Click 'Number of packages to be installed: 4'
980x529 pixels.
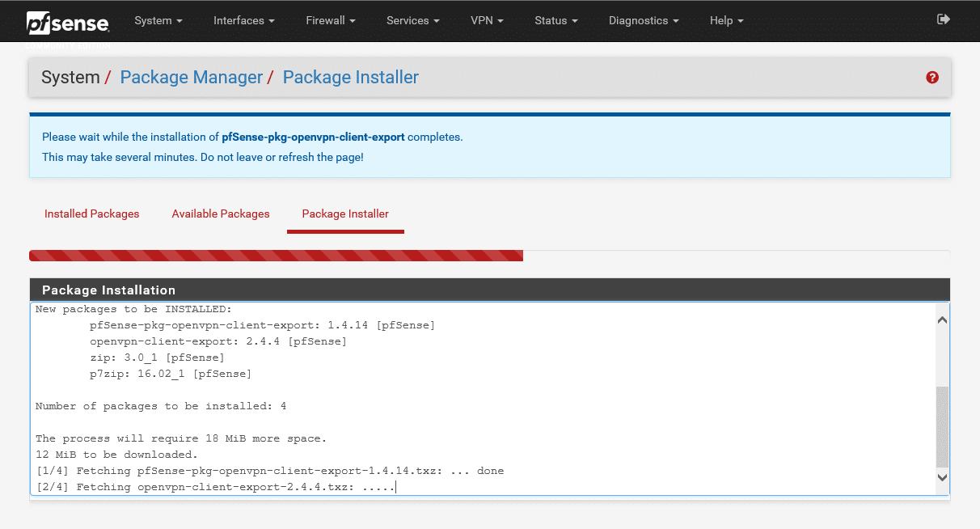coord(161,406)
